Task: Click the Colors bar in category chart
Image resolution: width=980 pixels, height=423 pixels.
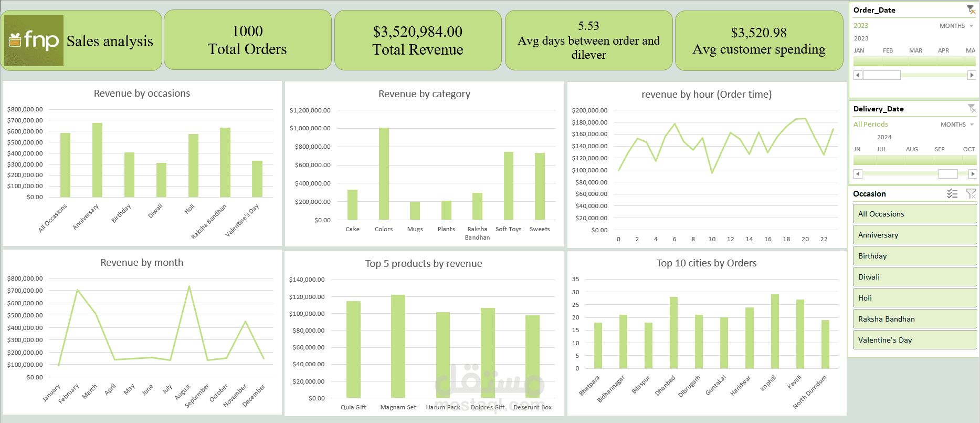Action: (x=384, y=174)
